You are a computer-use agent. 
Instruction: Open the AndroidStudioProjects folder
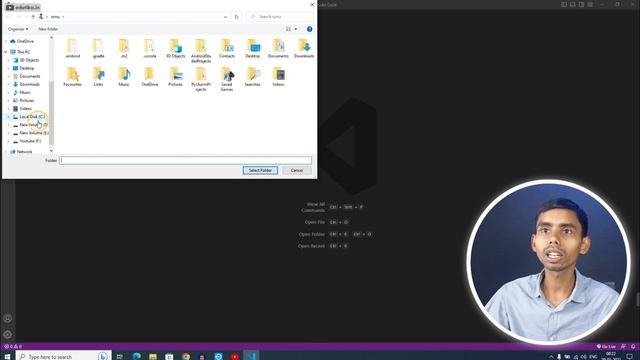tap(201, 51)
